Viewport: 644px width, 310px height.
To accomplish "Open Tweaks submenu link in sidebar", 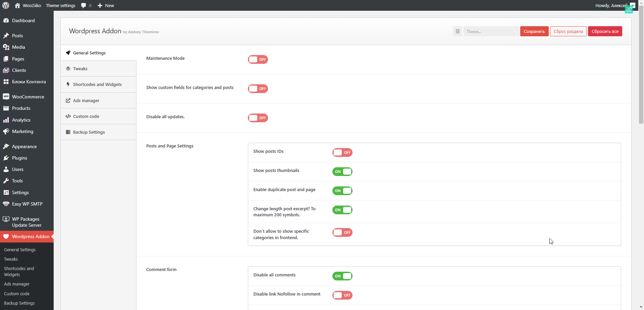I will pyautogui.click(x=11, y=259).
